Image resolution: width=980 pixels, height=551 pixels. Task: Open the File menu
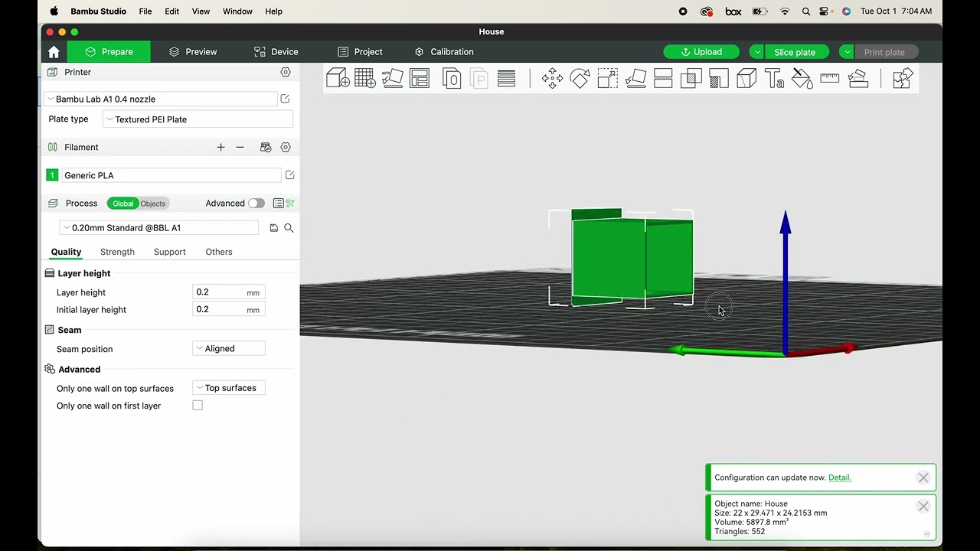[x=145, y=11]
